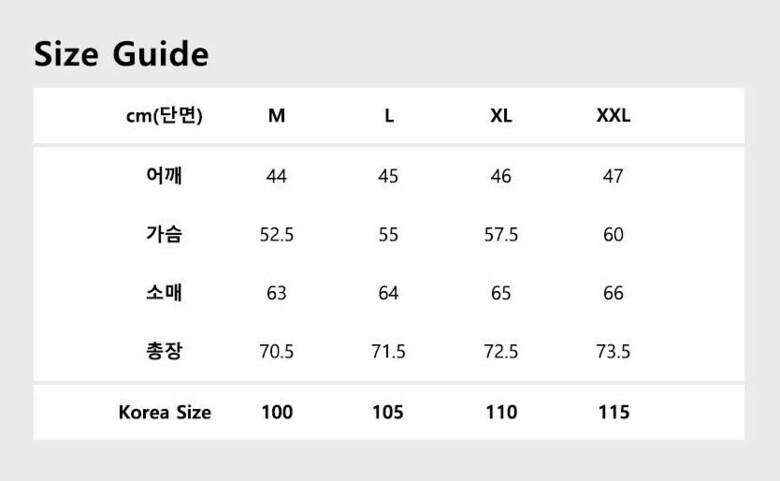Click the 가슴 row label
Screen dimensions: 780x481
coord(164,234)
